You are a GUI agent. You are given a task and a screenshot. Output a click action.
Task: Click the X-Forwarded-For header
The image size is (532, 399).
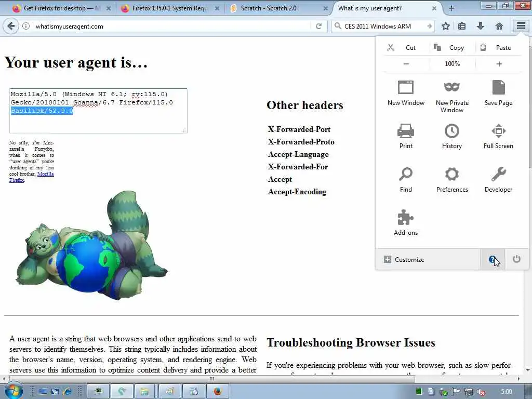click(298, 167)
